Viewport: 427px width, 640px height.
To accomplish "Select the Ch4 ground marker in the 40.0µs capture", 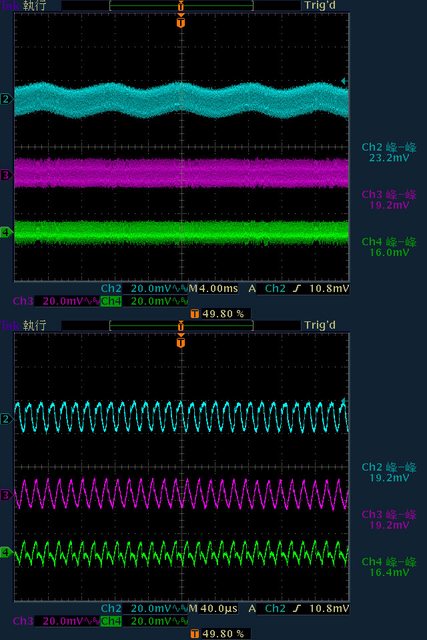I will (x=6, y=553).
